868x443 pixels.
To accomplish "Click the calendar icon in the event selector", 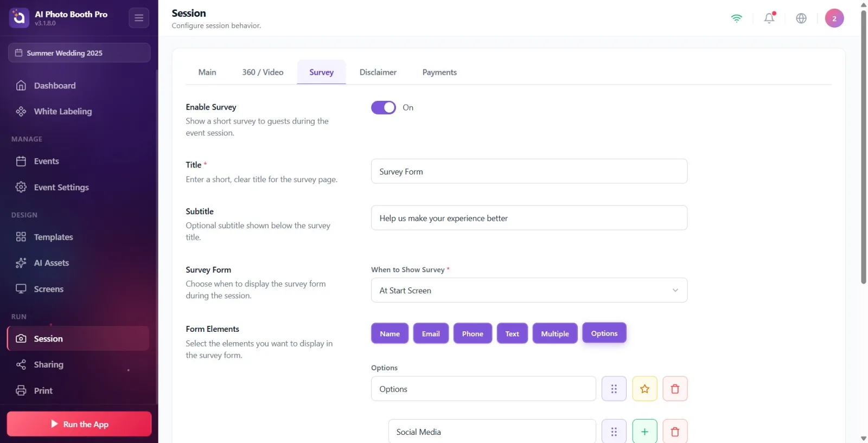I will (x=18, y=53).
